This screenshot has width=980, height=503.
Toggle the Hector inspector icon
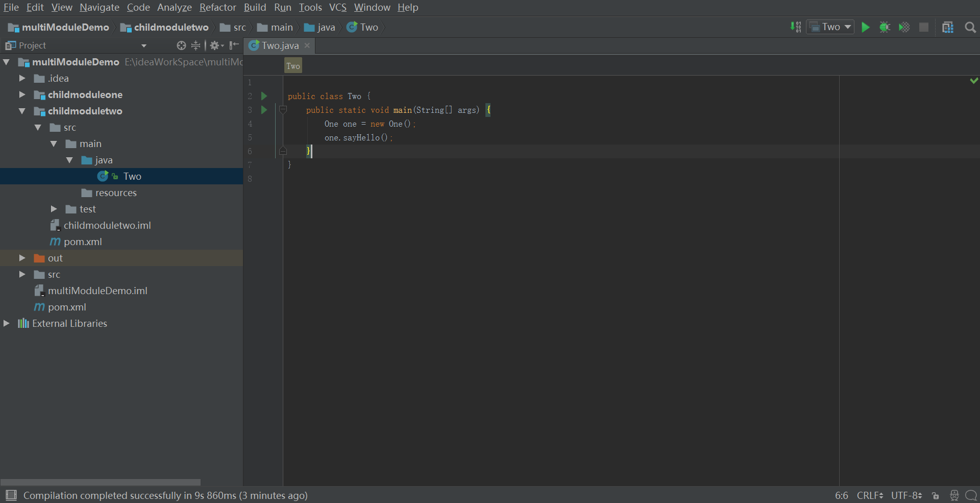click(954, 496)
